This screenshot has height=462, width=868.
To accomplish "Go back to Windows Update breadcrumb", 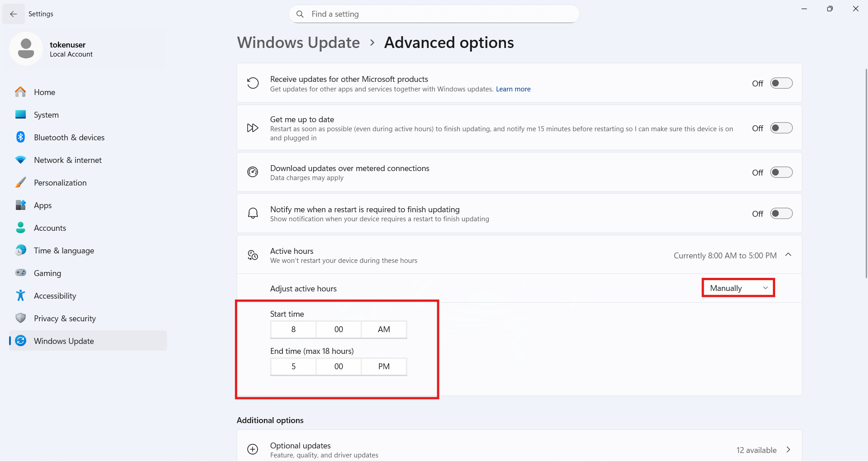I will (298, 43).
